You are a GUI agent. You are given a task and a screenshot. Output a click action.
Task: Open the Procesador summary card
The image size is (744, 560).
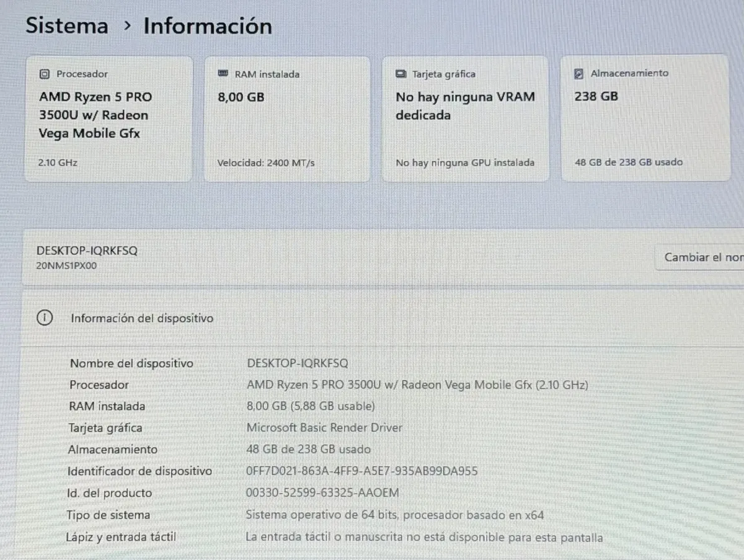(108, 118)
